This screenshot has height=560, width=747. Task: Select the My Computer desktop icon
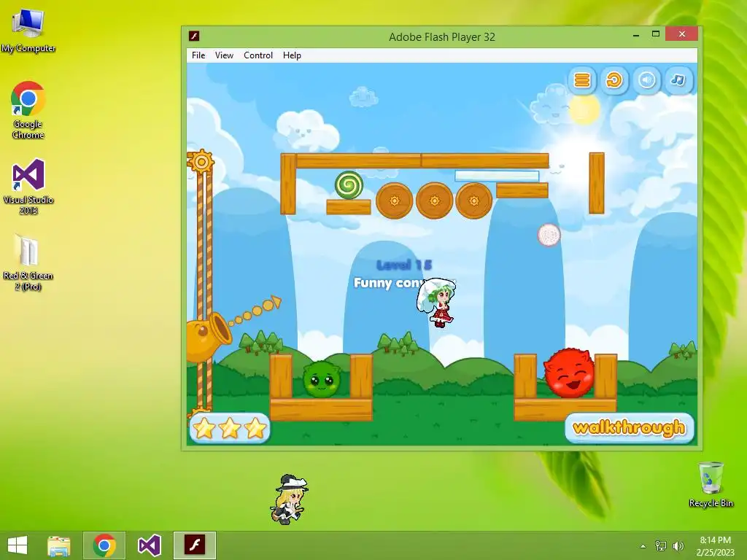[x=28, y=31]
